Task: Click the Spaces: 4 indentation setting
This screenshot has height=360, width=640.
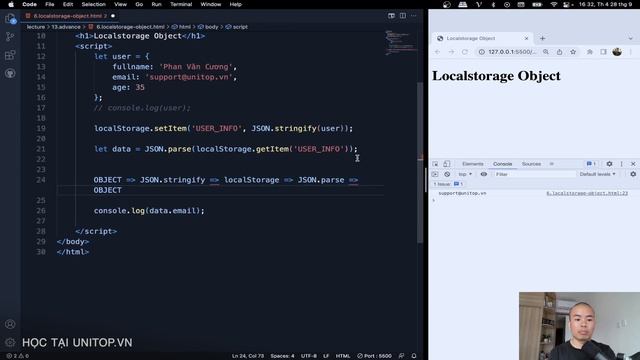Action: (282, 356)
